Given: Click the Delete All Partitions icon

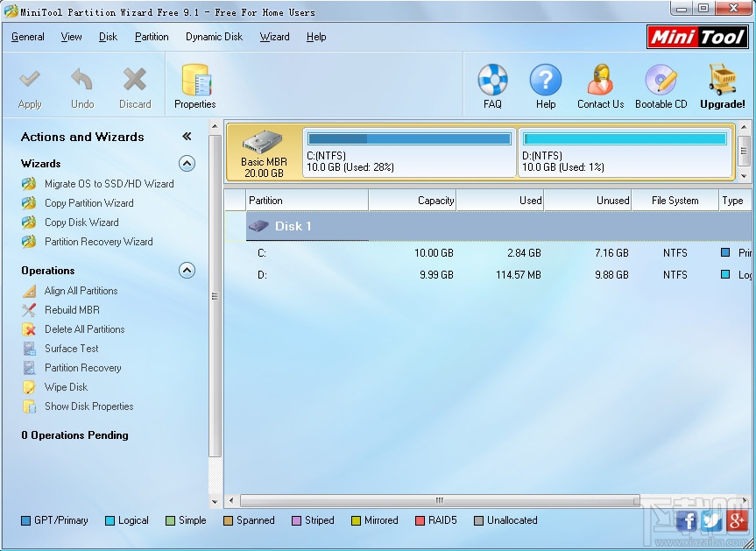Looking at the screenshot, I should pos(29,329).
